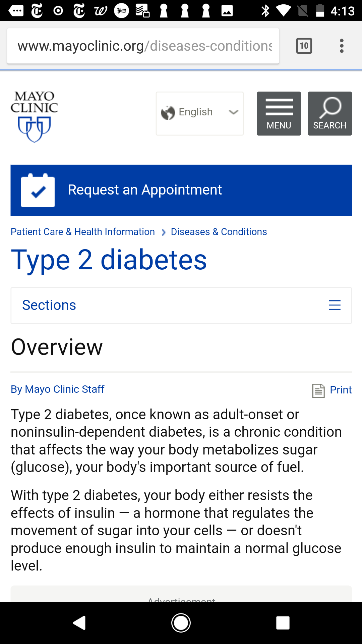Click the Print page icon
The height and width of the screenshot is (644, 362).
(x=318, y=390)
